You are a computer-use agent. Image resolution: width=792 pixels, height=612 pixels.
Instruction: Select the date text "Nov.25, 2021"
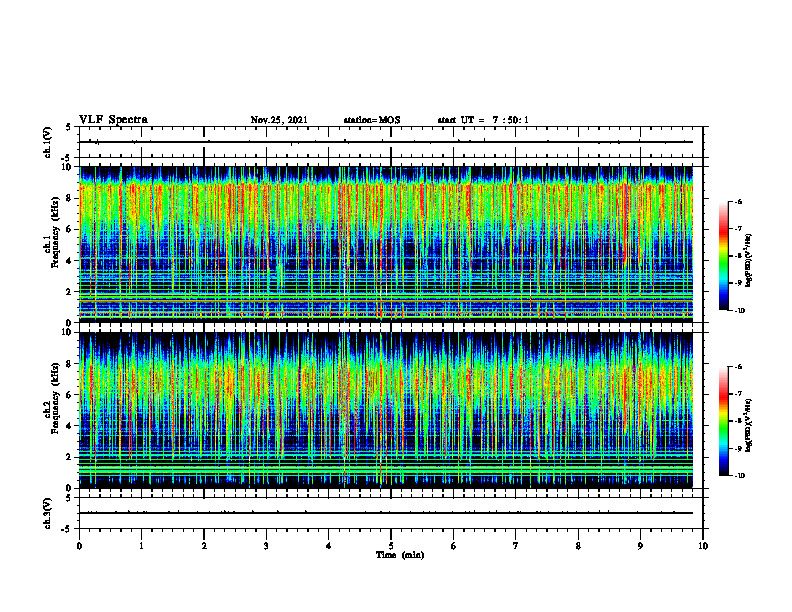[x=279, y=120]
